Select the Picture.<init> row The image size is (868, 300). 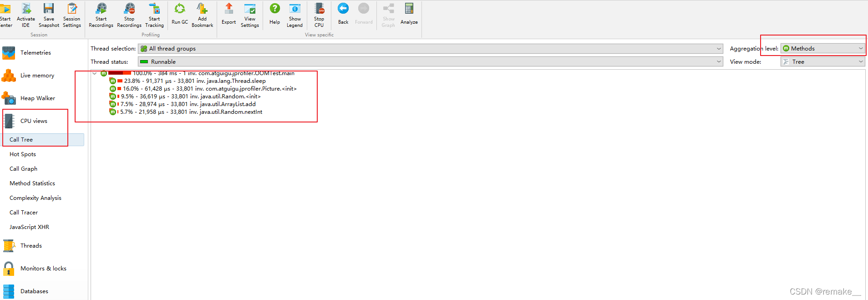pyautogui.click(x=203, y=89)
